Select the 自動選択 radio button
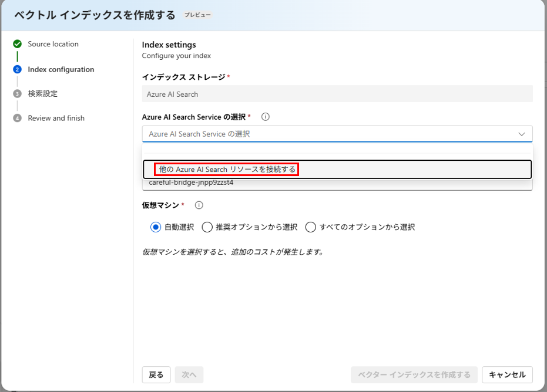547x392 pixels. pos(156,227)
